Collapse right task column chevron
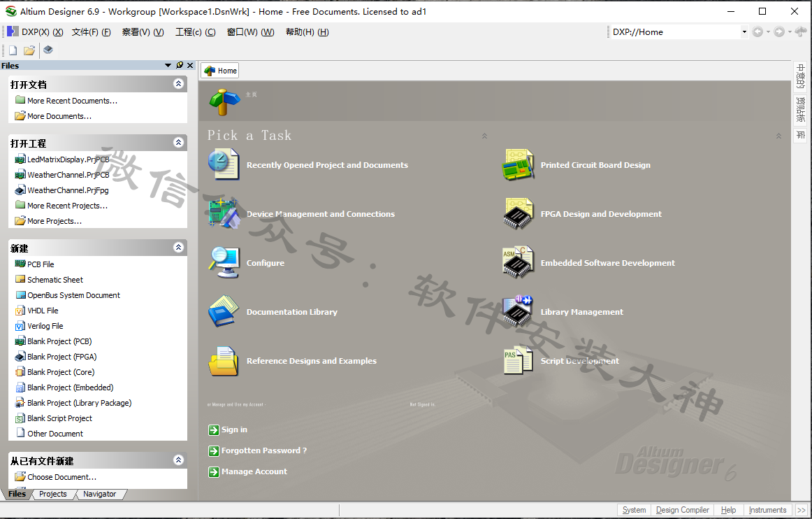Viewport: 812px width, 519px height. click(x=778, y=136)
